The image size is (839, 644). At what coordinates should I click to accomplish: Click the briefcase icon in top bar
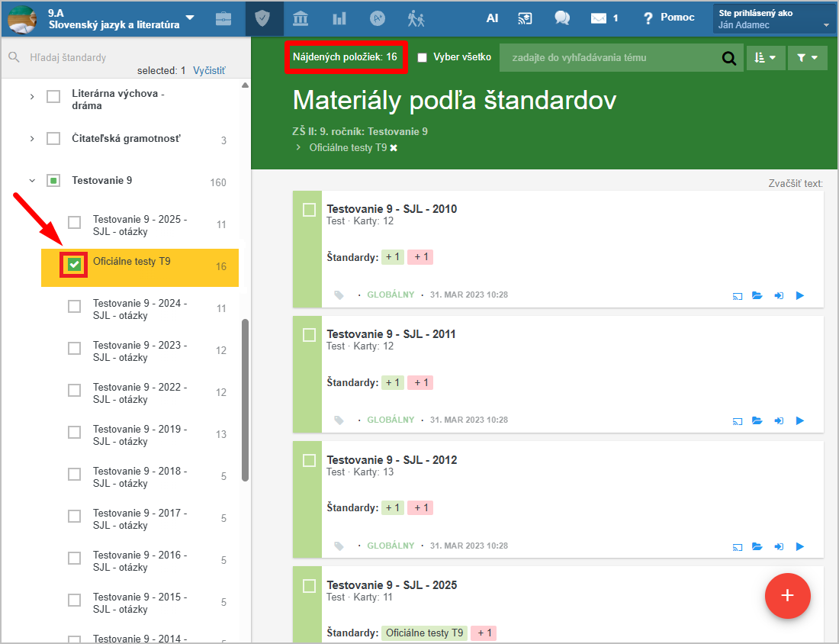pyautogui.click(x=223, y=18)
